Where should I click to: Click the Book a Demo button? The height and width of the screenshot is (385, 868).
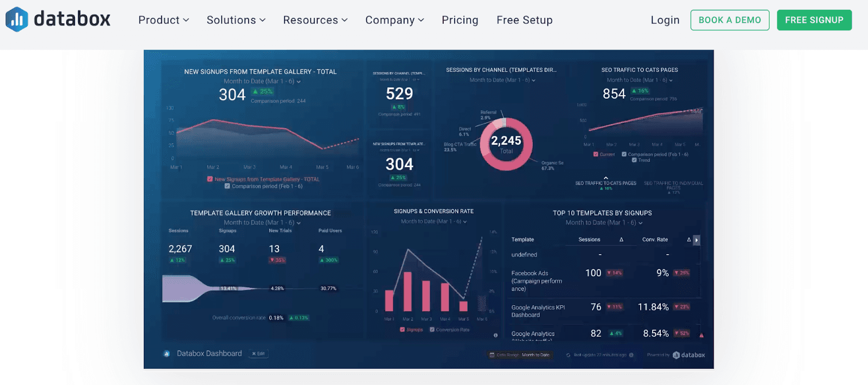[x=730, y=20]
